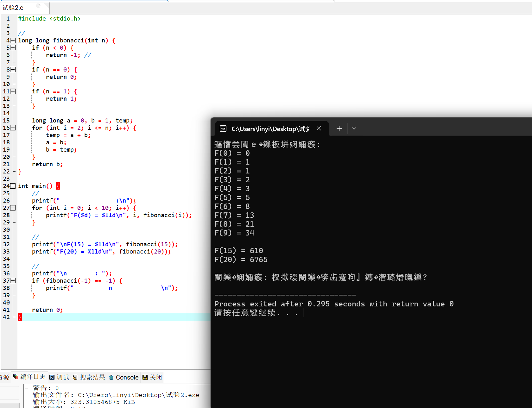The height and width of the screenshot is (408, 532).
Task: Click the 请按任意键继续 prompt in terminal
Action: click(256, 313)
